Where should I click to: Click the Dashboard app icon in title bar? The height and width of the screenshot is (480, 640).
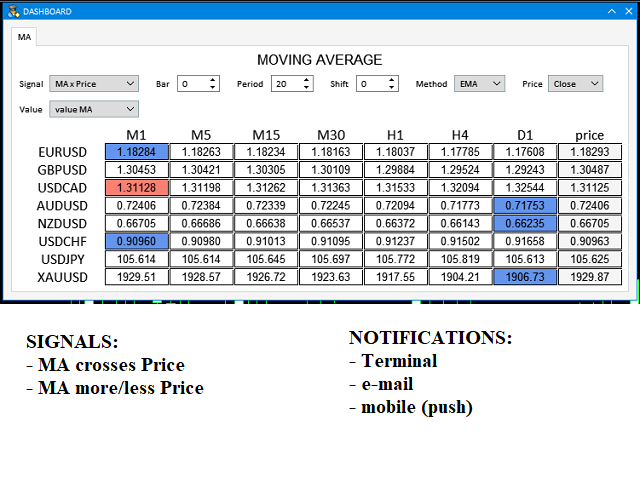[12, 10]
